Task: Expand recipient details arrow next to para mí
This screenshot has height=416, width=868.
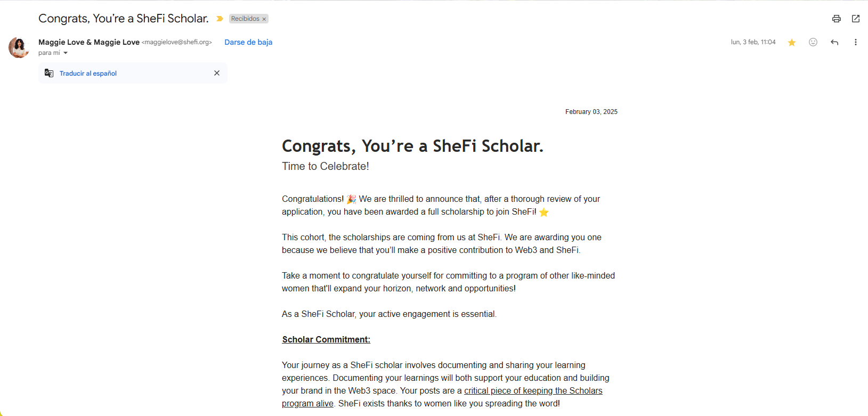Action: tap(66, 53)
